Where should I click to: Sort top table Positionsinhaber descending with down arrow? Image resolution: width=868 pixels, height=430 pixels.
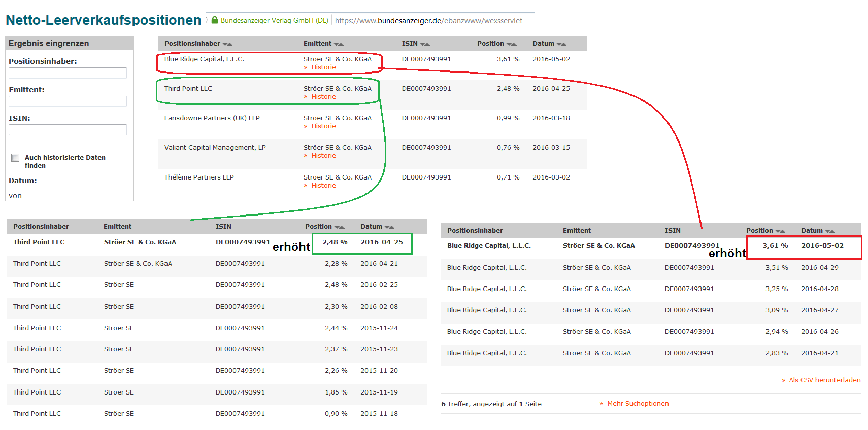click(x=225, y=44)
